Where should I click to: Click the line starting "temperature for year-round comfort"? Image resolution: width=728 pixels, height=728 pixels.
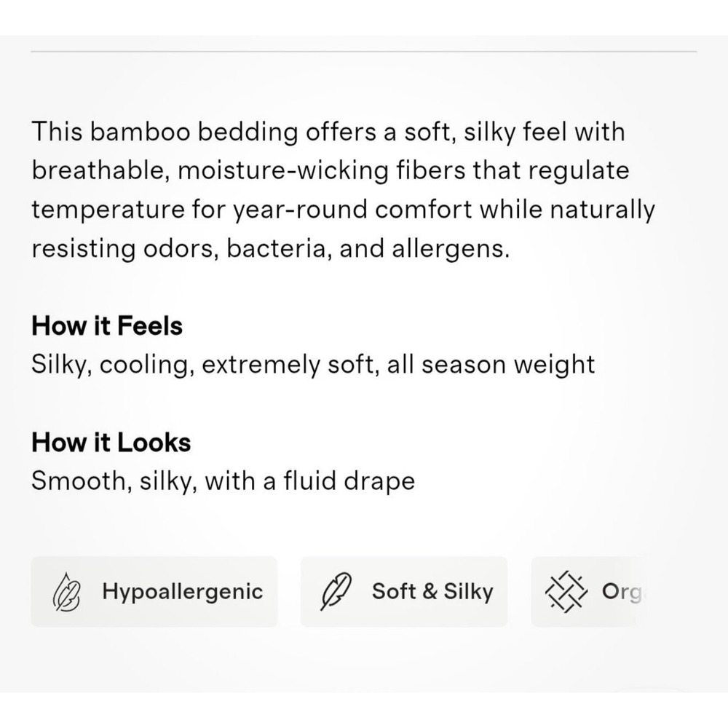click(x=343, y=210)
